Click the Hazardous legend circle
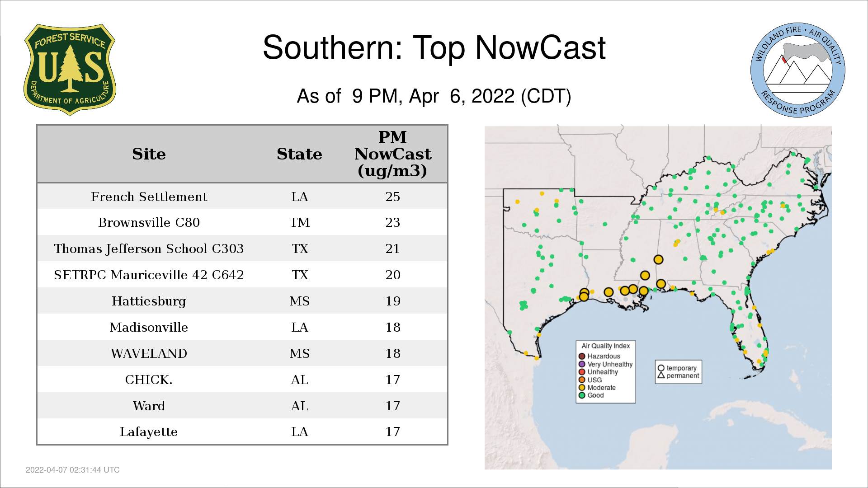Image resolution: width=868 pixels, height=488 pixels. (x=582, y=356)
